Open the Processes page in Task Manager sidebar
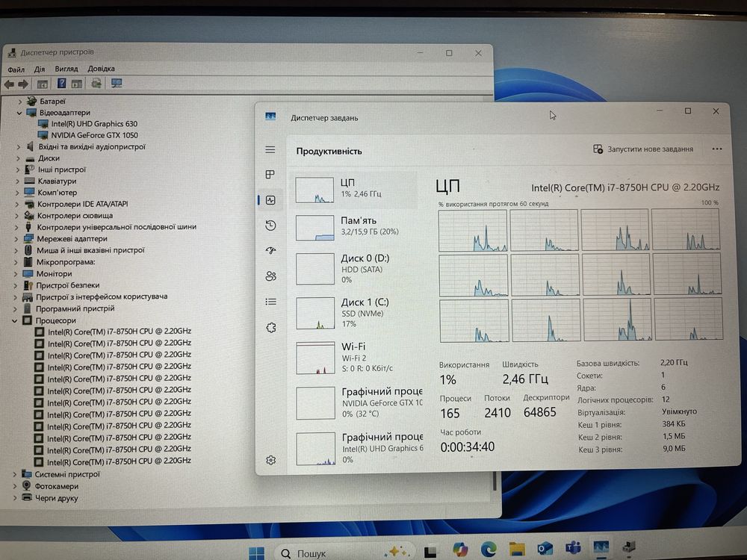Viewport: 747px width, 560px height. coord(270,175)
